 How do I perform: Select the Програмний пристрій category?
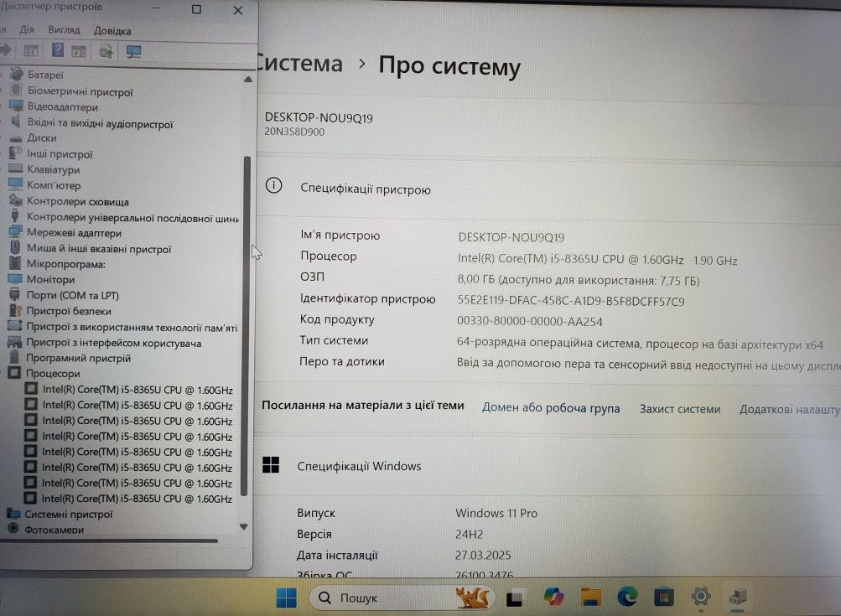click(78, 358)
